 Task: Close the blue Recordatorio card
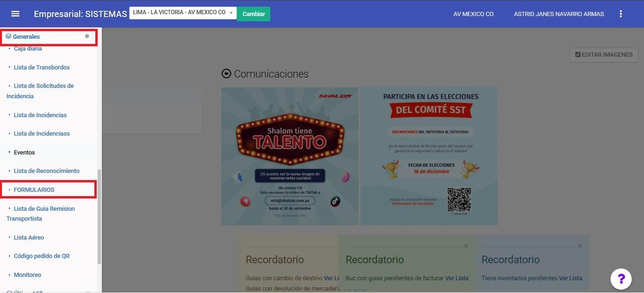pos(580,246)
